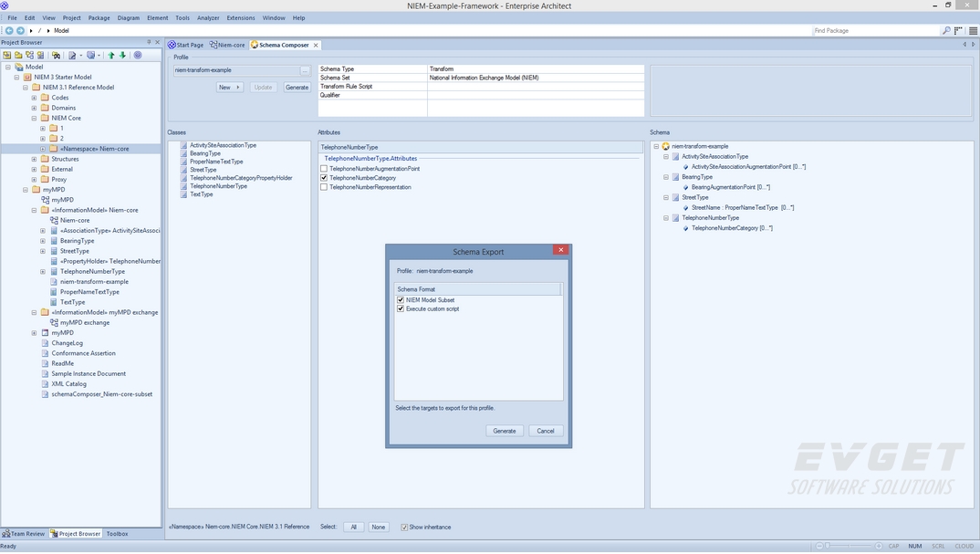Collapse NIEM 3 Starter Model node
Screen dimensions: 980x554
click(x=16, y=77)
